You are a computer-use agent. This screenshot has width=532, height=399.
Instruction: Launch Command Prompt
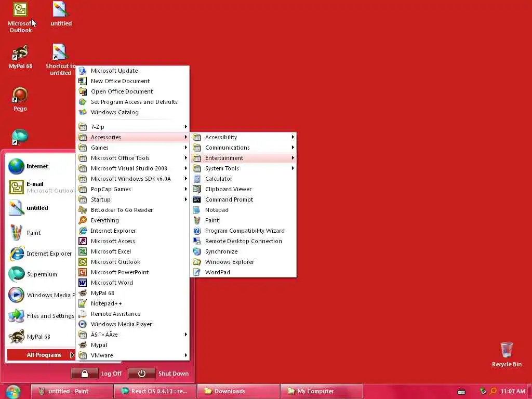click(x=243, y=199)
